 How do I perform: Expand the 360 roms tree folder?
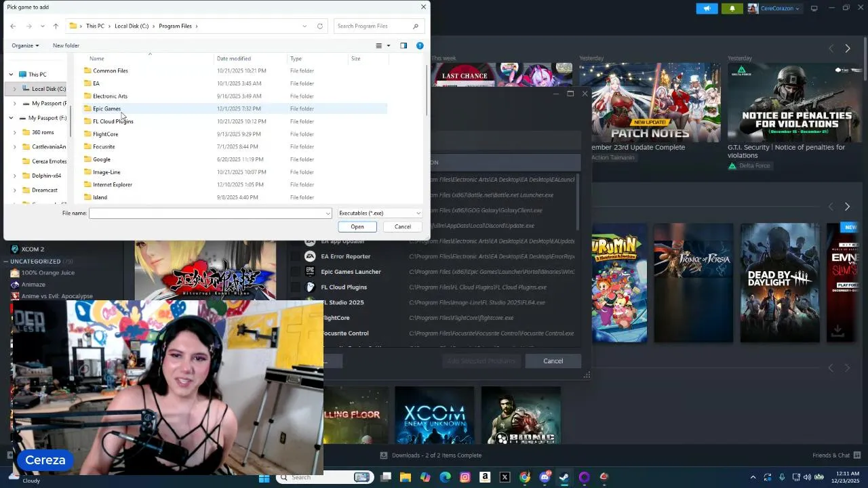[15, 132]
